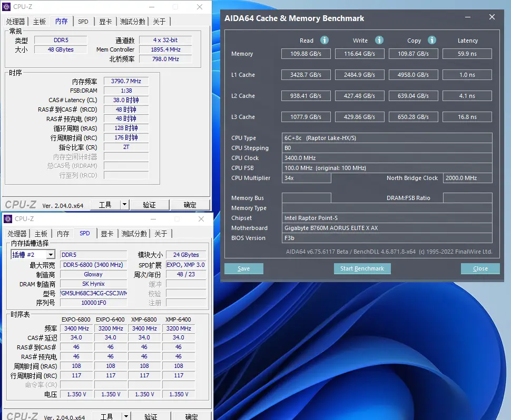
Task: Click the CPU-Z app icon in the top window title bar
Action: tap(6, 6)
